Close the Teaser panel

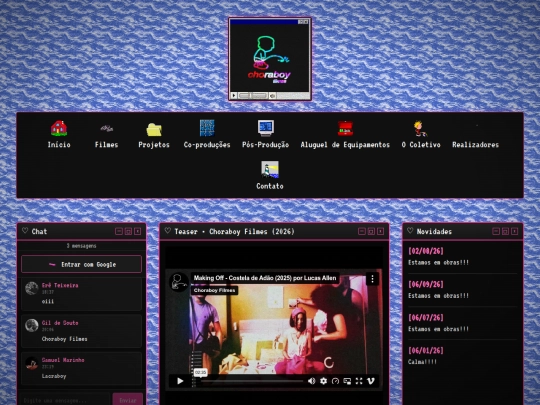pyautogui.click(x=380, y=231)
